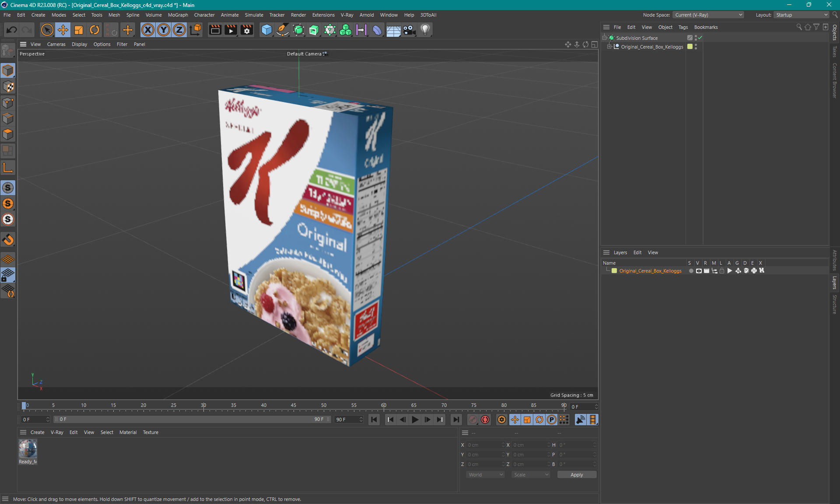Screen dimensions: 840x504
Task: Open the MoGraph menu
Action: (x=178, y=15)
